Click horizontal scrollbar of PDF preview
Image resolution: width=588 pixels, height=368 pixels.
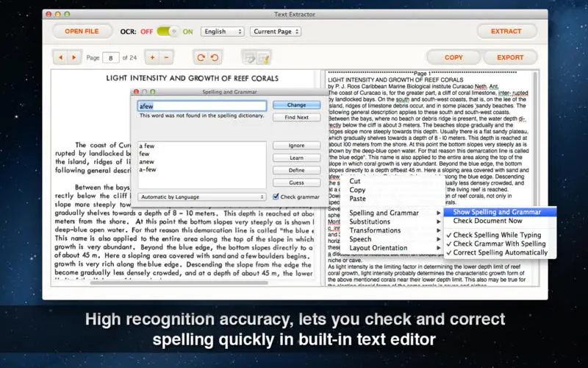click(x=179, y=283)
